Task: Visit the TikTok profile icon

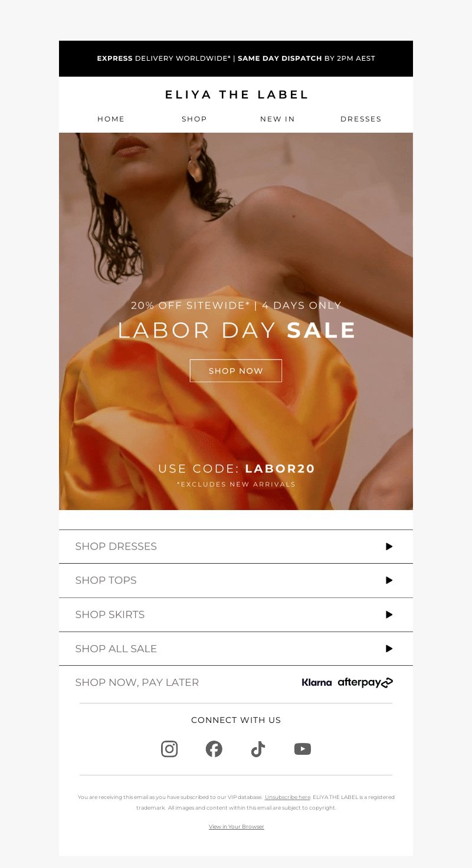Action: 258,749
